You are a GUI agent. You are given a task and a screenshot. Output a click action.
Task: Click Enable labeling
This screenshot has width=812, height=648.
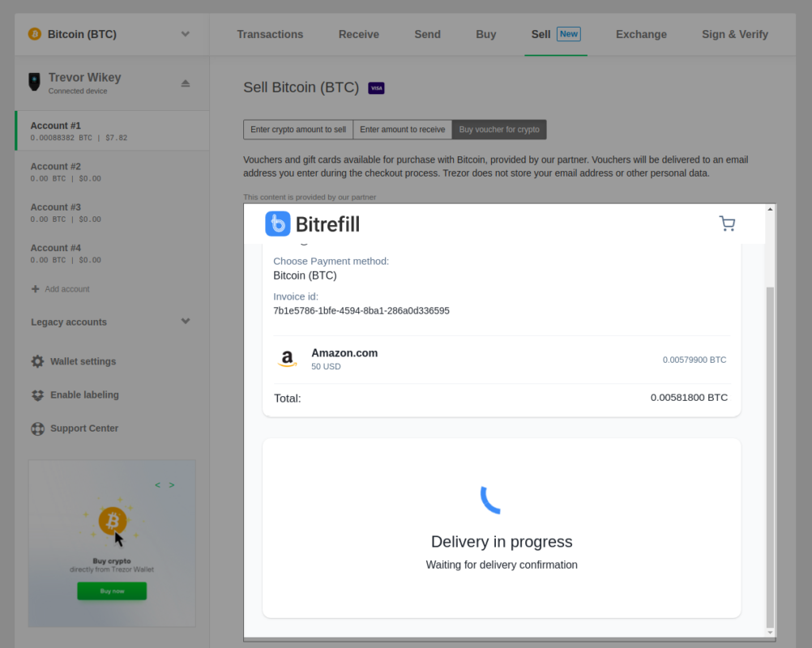click(84, 395)
